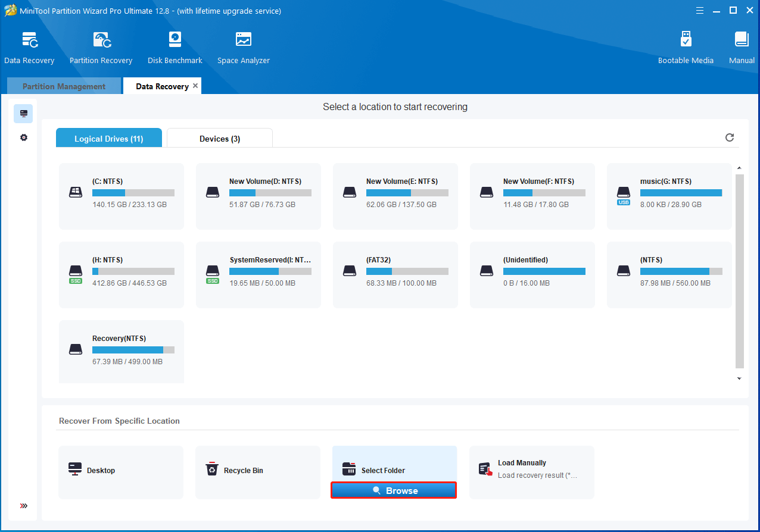This screenshot has height=532, width=760.
Task: Open Space Analyzer tool
Action: 244,48
